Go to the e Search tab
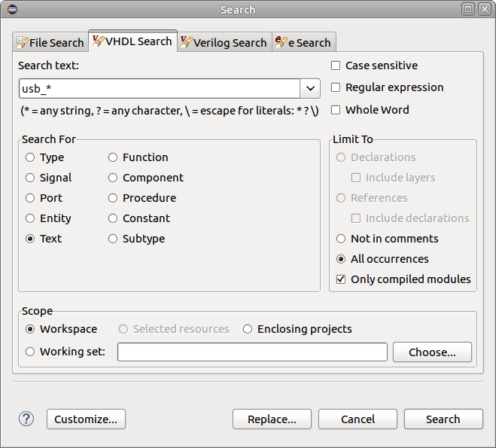496x448 pixels. click(x=303, y=42)
